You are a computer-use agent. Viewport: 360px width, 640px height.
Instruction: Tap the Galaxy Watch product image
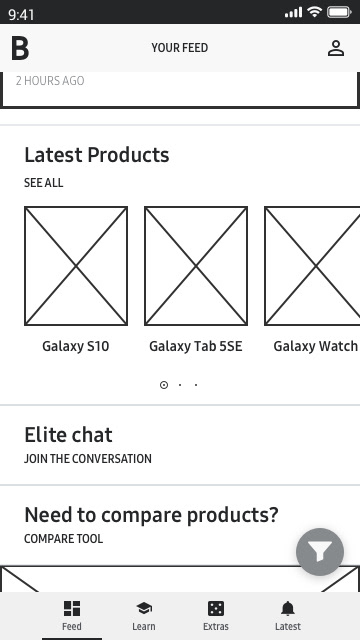coord(312,266)
